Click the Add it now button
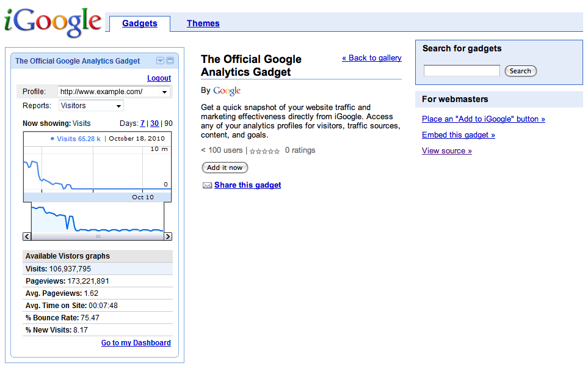This screenshot has height=368, width=588. (225, 167)
